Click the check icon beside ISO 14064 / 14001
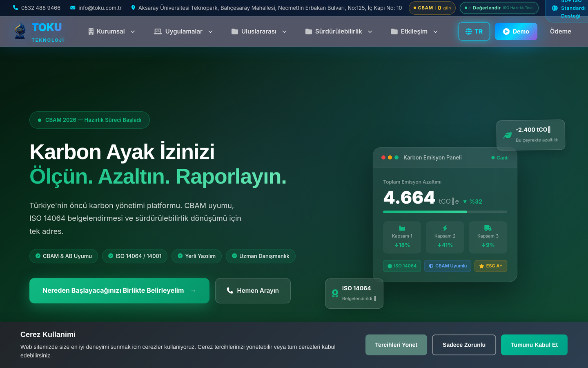588x368 pixels. tap(111, 256)
